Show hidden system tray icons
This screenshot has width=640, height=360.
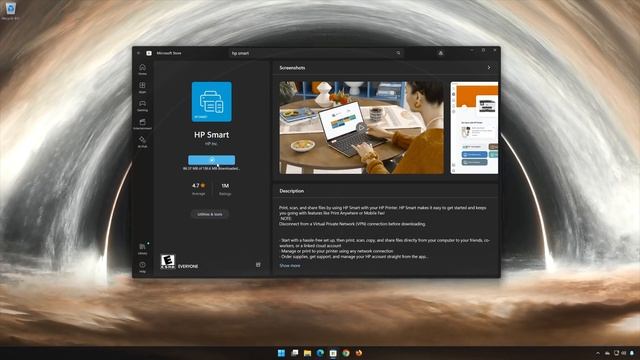click(598, 353)
